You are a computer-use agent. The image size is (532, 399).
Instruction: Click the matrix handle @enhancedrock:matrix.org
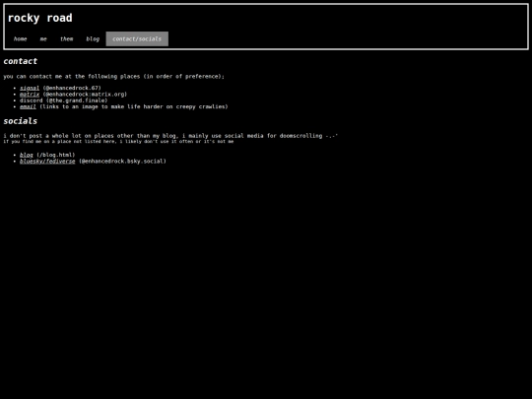[x=85, y=95]
